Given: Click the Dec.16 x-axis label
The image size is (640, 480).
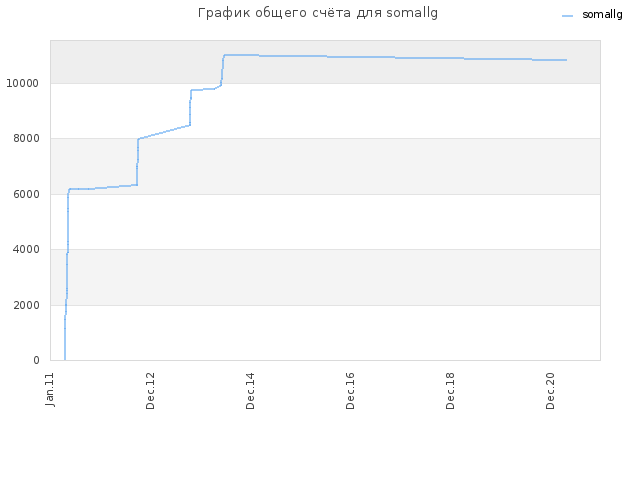Looking at the screenshot, I should click(350, 391).
